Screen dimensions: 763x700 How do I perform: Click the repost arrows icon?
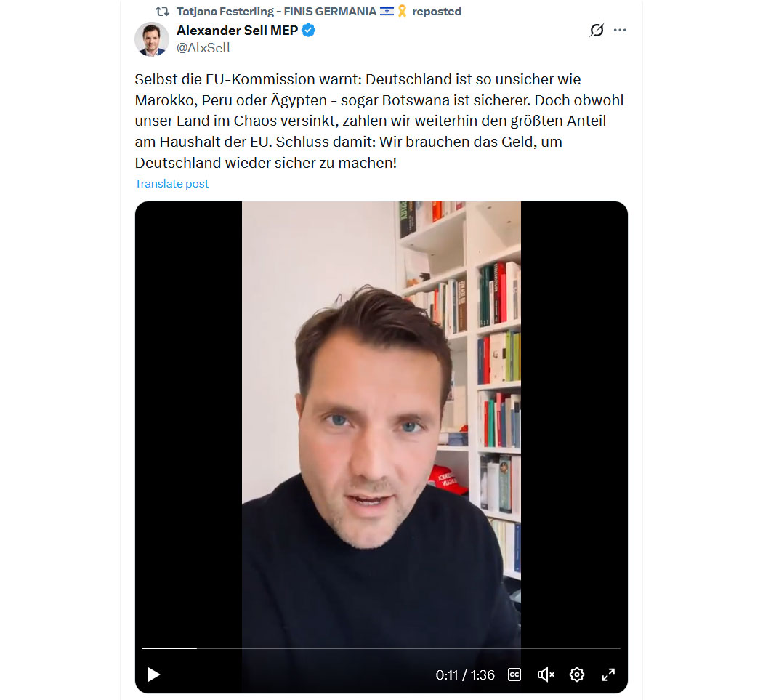tap(162, 11)
